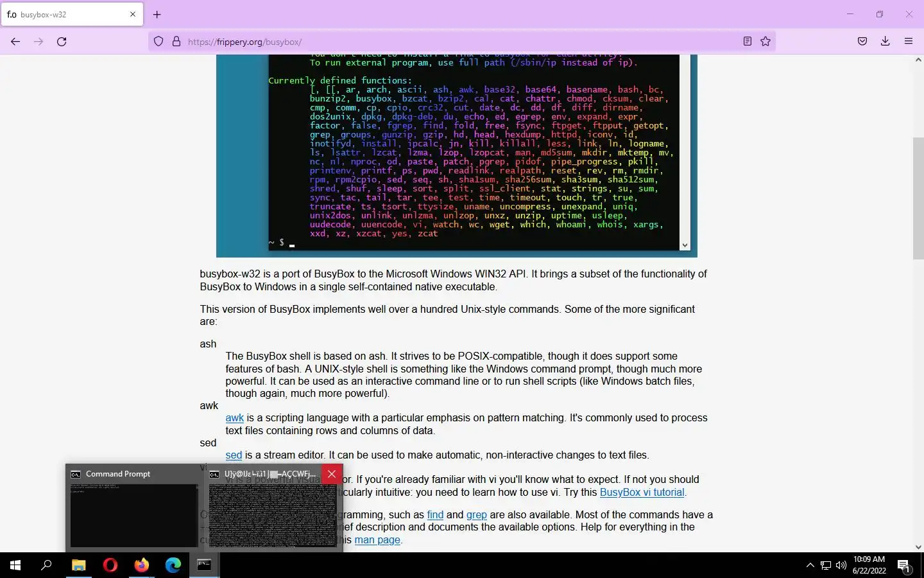Close the second console preview window
Screen dimensions: 924x578
coord(332,474)
